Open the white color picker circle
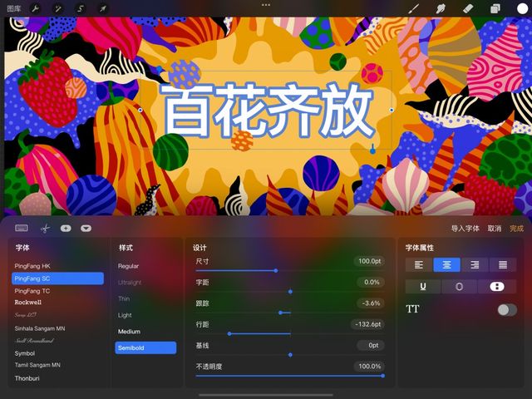This screenshot has width=532, height=399. [522, 8]
